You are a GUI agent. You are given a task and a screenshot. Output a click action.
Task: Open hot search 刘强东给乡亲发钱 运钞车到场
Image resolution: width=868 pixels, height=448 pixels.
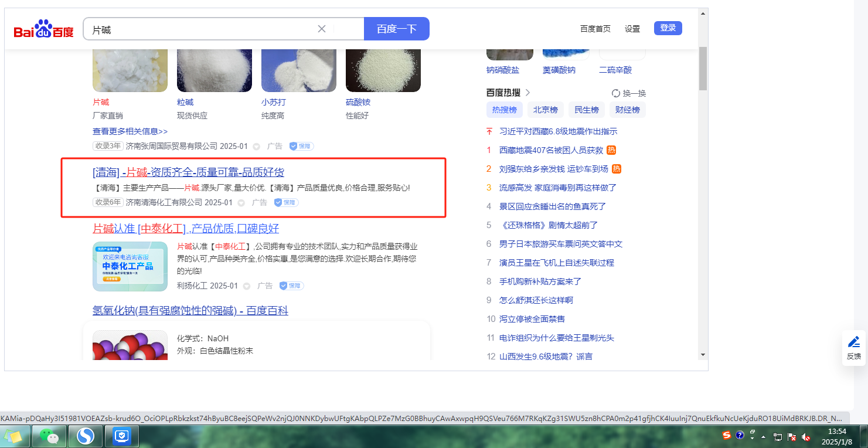pos(554,169)
